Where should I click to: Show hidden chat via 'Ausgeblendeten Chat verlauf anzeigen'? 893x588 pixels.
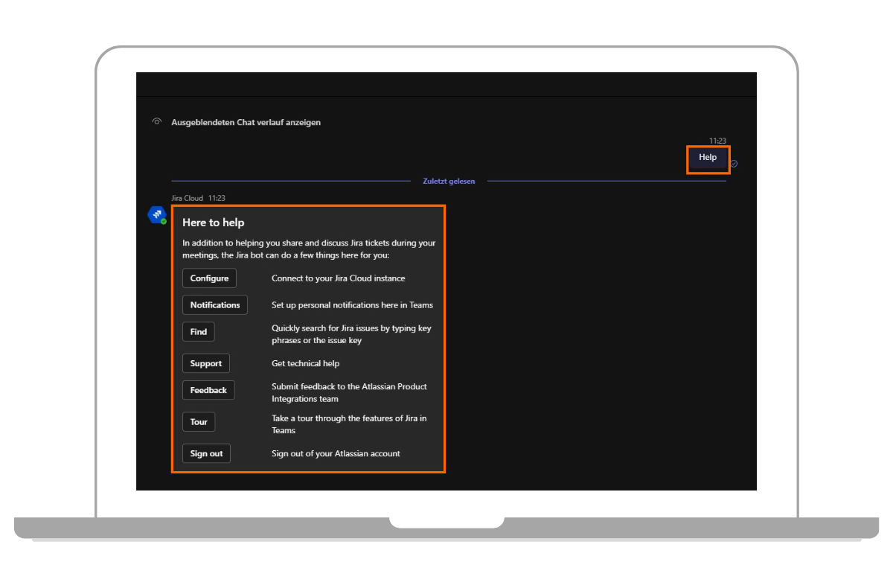(x=246, y=122)
